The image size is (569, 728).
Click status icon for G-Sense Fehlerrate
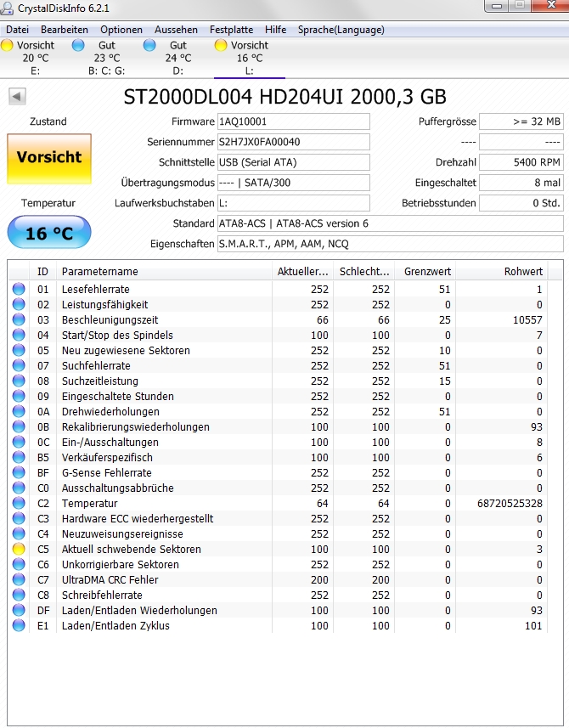click(x=19, y=473)
